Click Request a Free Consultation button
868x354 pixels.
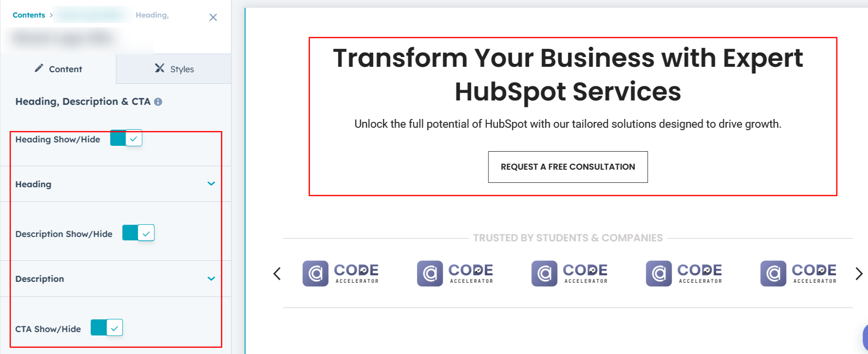pos(567,167)
